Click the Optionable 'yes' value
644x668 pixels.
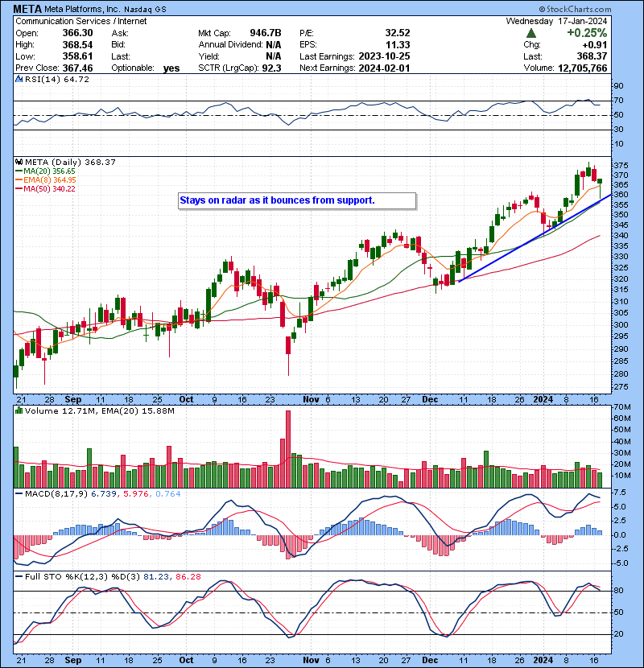pos(171,68)
